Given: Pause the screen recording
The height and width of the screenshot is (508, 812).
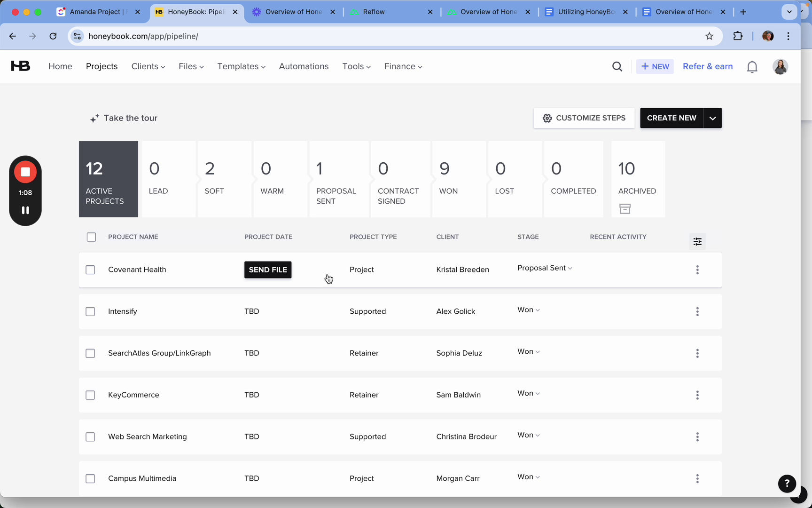Looking at the screenshot, I should [x=25, y=210].
